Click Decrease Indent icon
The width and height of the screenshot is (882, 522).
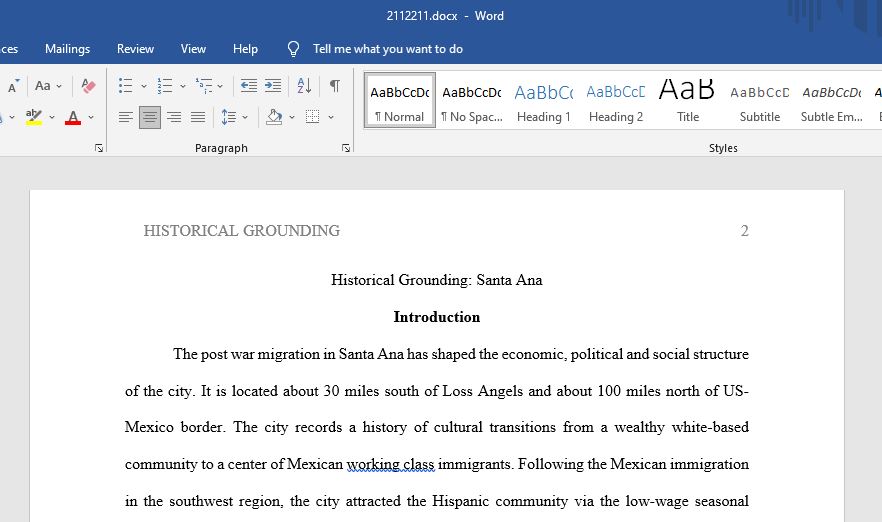pyautogui.click(x=249, y=86)
